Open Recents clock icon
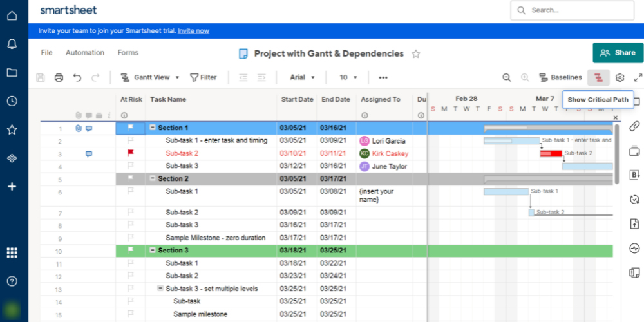The image size is (644, 322). [12, 101]
